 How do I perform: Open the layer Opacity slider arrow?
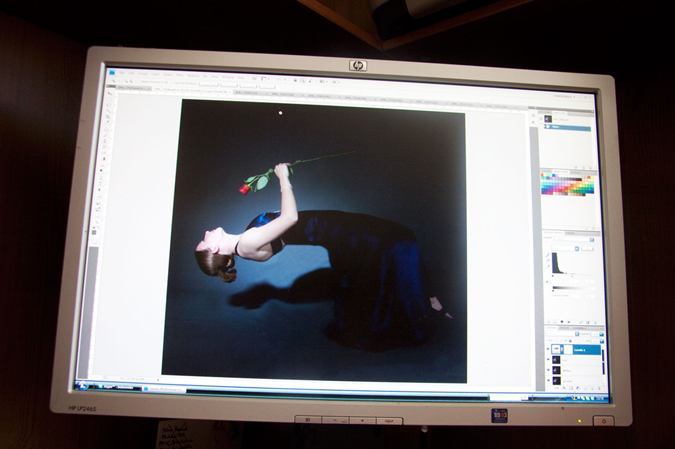coord(601,334)
